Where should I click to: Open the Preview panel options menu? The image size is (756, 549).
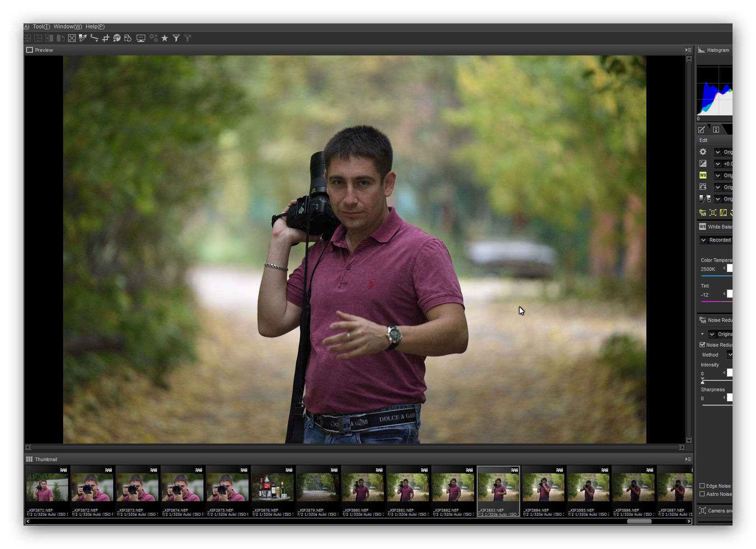pos(688,50)
